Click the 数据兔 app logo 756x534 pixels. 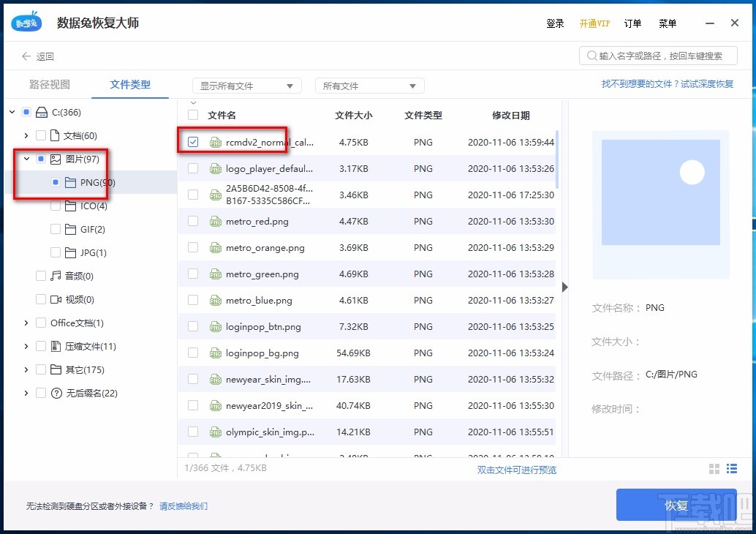(x=26, y=22)
